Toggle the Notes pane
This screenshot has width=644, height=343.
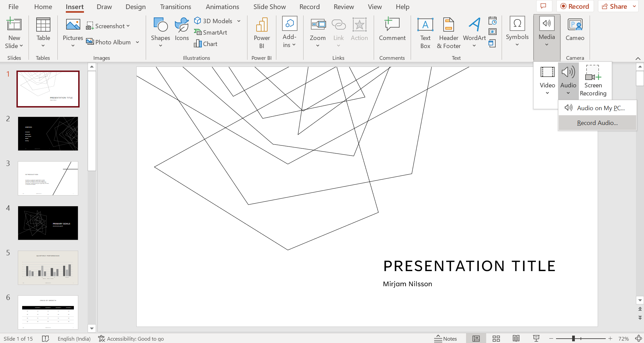coord(446,338)
